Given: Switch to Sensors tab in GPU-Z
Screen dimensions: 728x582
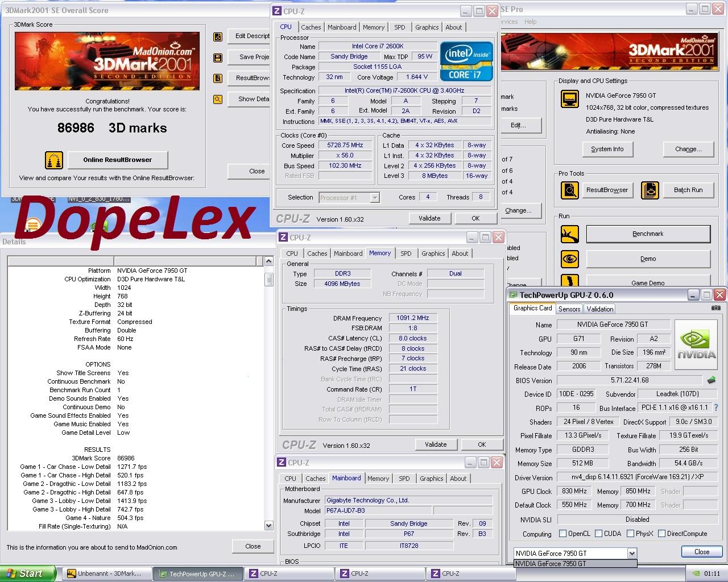Looking at the screenshot, I should point(569,309).
